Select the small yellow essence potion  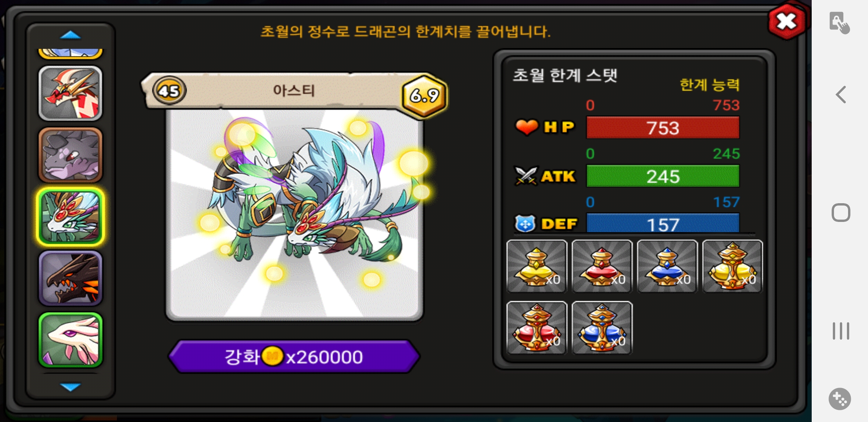(x=536, y=266)
